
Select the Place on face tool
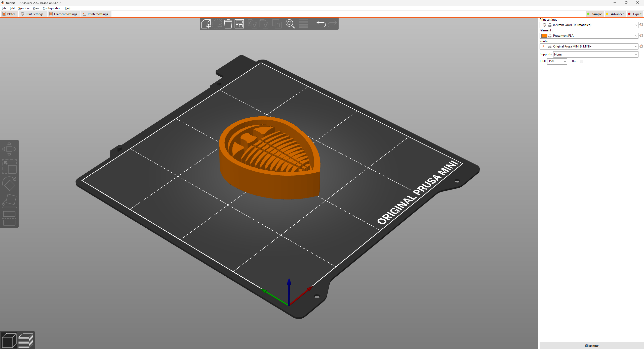click(9, 200)
